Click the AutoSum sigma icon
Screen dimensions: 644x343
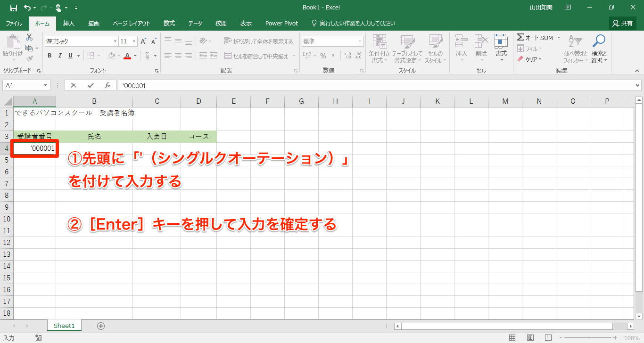520,38
